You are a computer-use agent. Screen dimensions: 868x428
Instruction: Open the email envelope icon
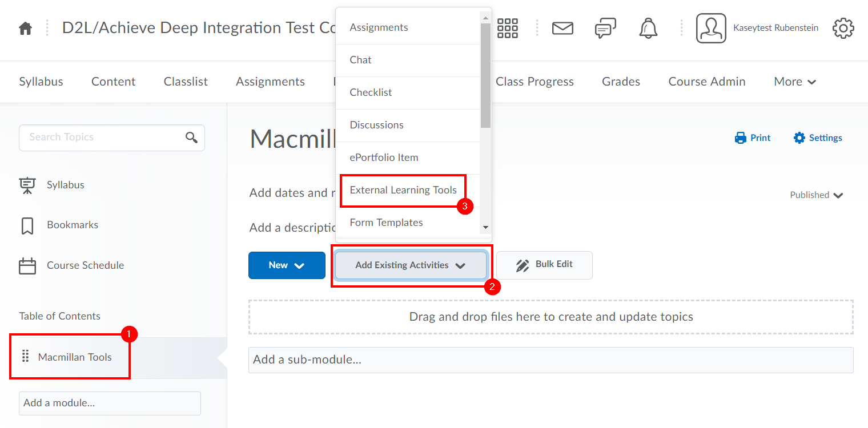(562, 27)
